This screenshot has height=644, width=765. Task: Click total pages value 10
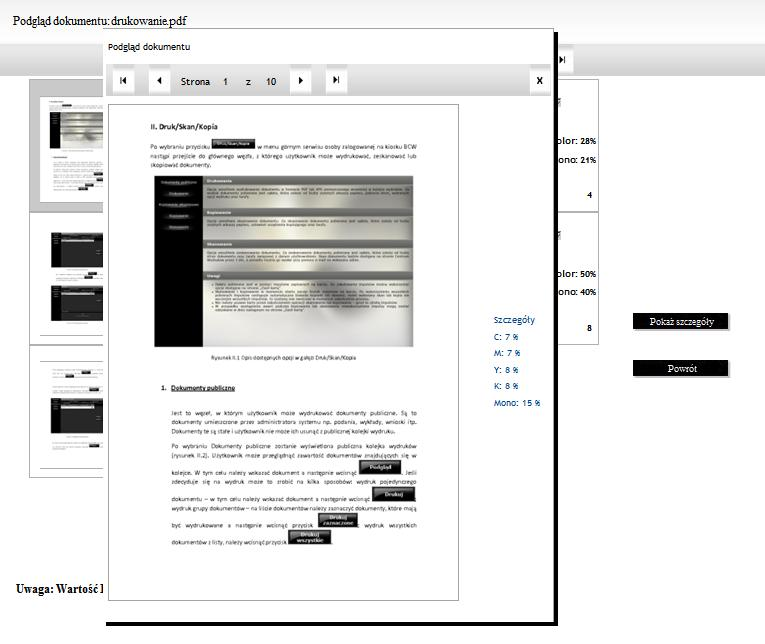click(x=271, y=81)
